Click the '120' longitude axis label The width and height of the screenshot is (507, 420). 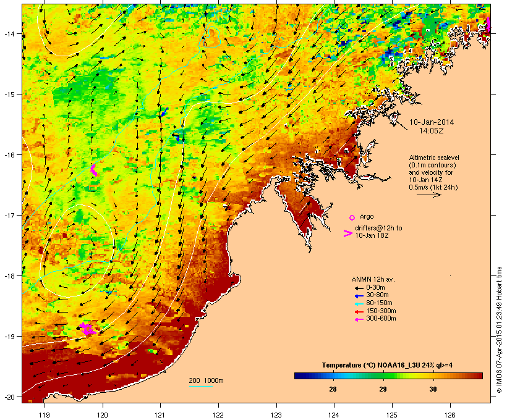[103, 415]
